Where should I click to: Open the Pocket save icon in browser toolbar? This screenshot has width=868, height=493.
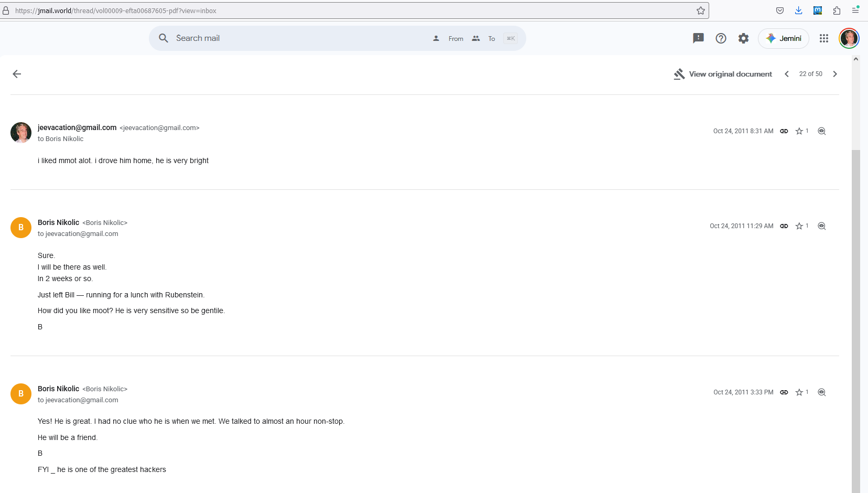(x=780, y=10)
